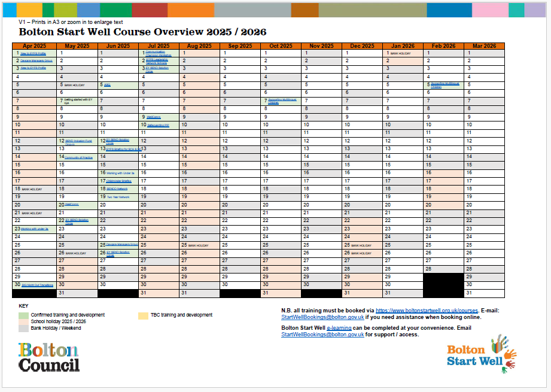
Task: Click Getting started with EY IQA on 7 May
Action: 78,101
